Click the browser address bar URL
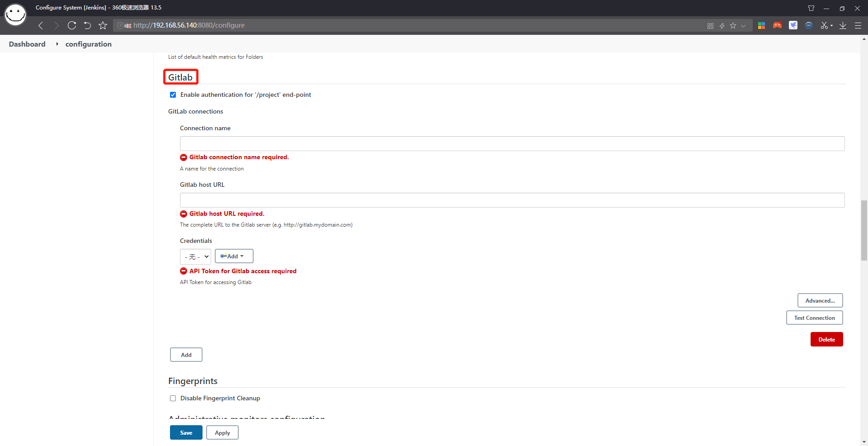The width and height of the screenshot is (868, 446). click(x=189, y=25)
